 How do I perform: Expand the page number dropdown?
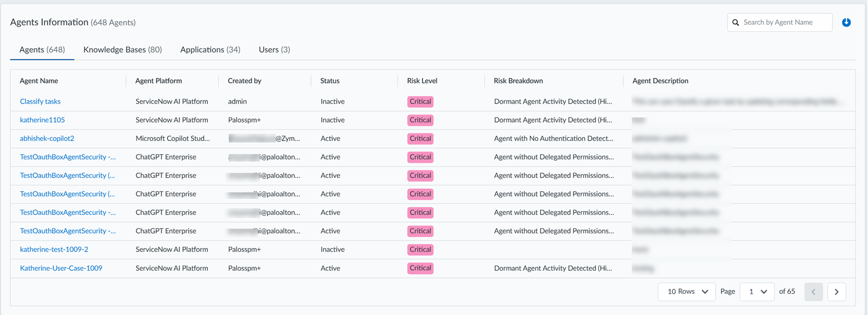(x=757, y=292)
